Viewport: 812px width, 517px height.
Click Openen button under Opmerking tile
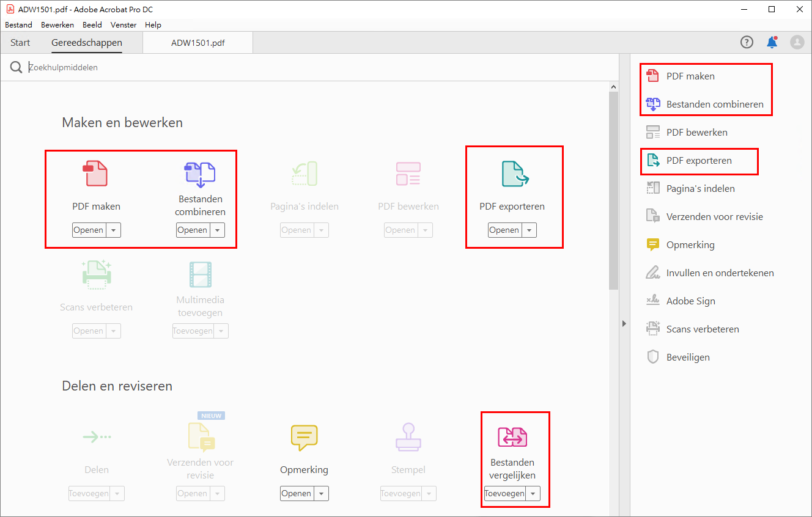297,494
